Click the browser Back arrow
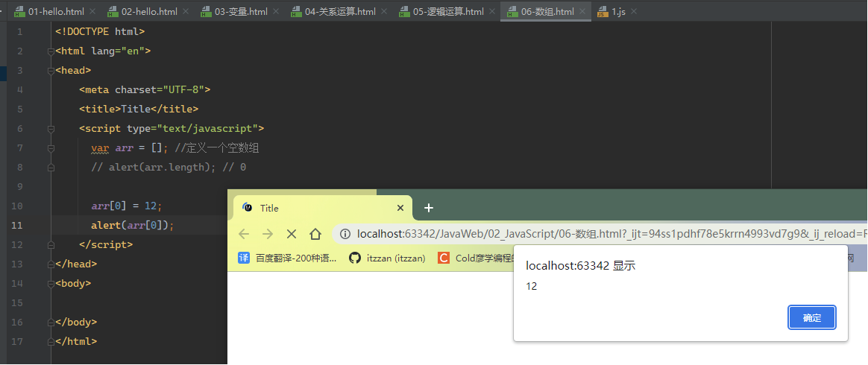Viewport: 868px width, 365px height. pos(244,234)
